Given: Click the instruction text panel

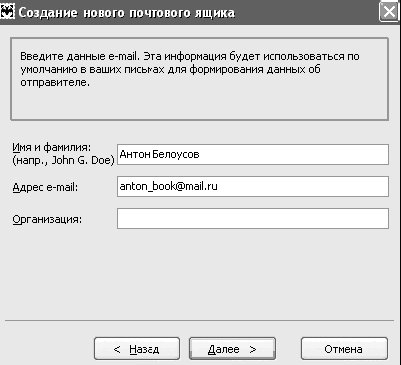Looking at the screenshot, I should click(199, 79).
